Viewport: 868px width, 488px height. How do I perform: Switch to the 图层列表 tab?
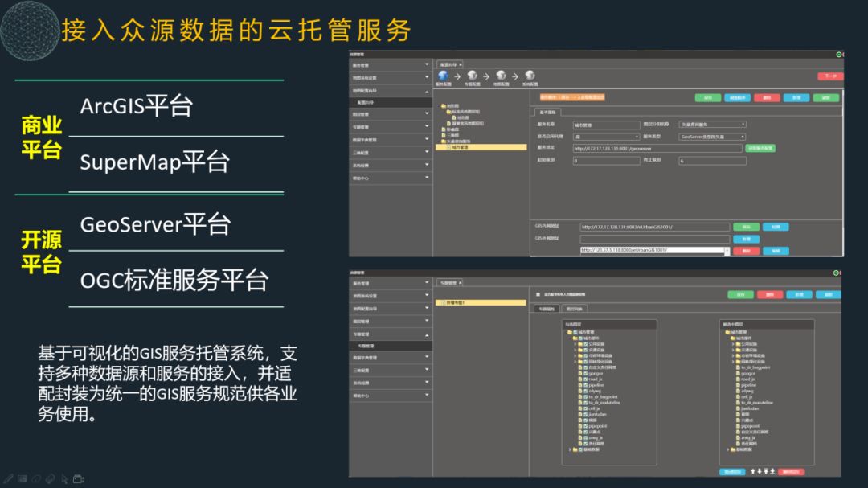point(575,309)
